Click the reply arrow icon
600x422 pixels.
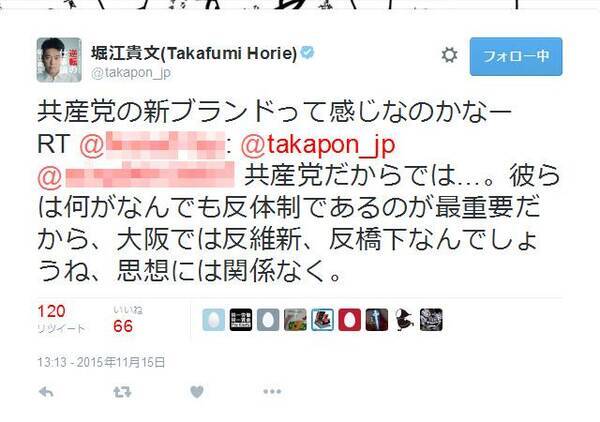[46, 392]
